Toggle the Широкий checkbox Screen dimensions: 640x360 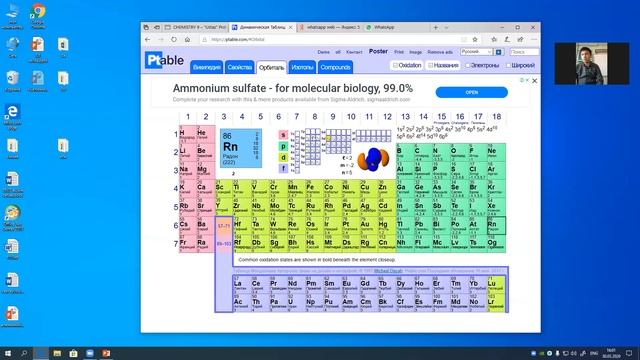point(508,65)
